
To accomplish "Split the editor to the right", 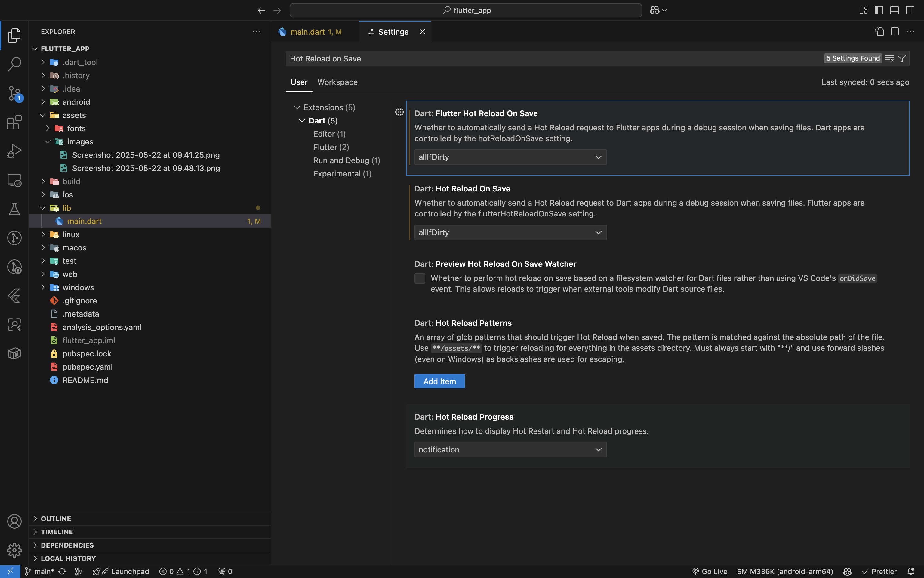I will click(x=895, y=32).
